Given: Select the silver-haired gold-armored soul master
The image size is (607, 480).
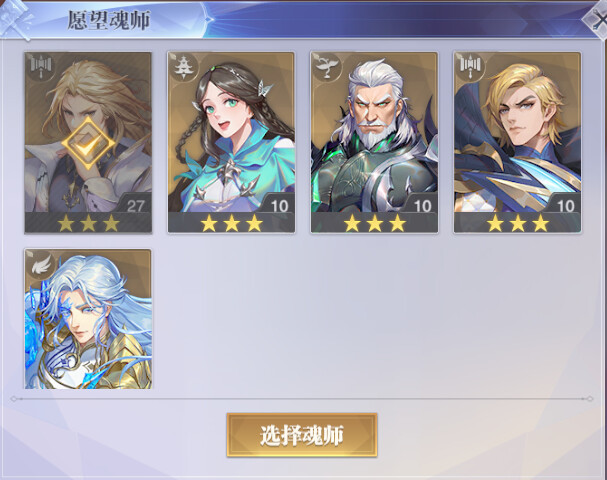Looking at the screenshot, I should (88, 319).
